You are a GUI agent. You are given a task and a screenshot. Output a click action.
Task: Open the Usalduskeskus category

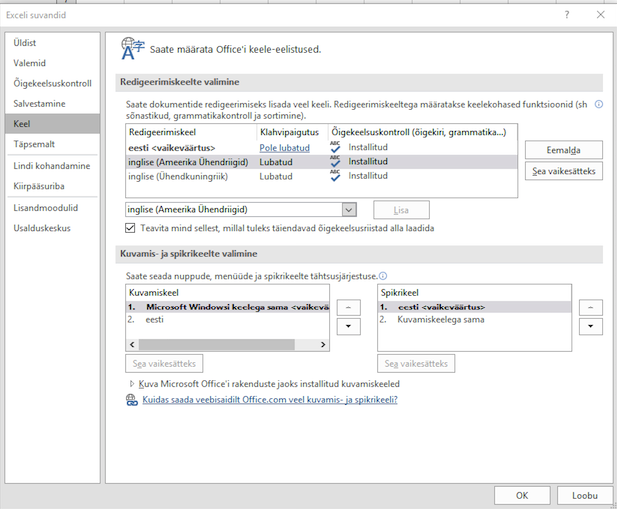[x=52, y=228]
